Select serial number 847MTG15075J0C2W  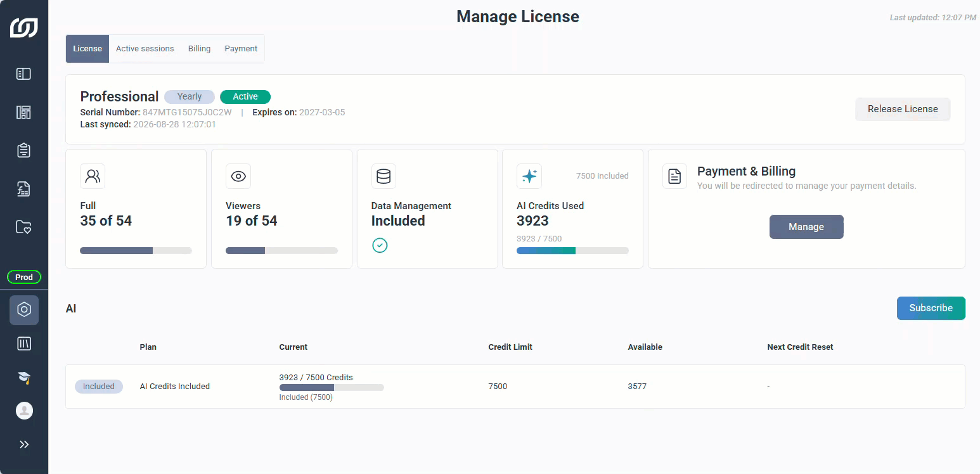(187, 113)
